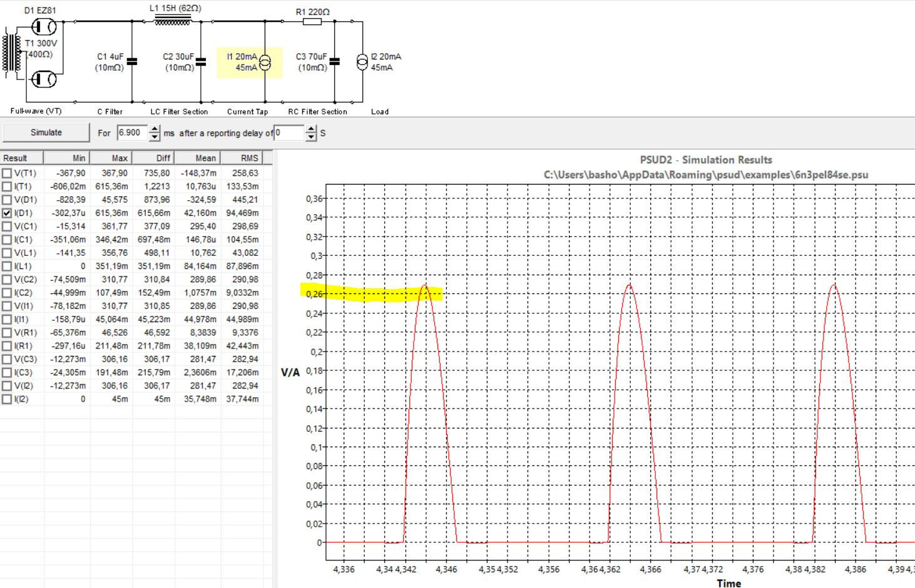Enable the I(R1) trace checkbox
The image size is (915, 588).
point(7,346)
